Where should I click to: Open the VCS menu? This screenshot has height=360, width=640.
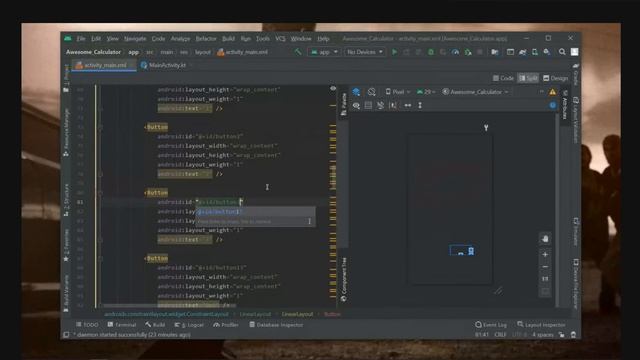(x=280, y=39)
